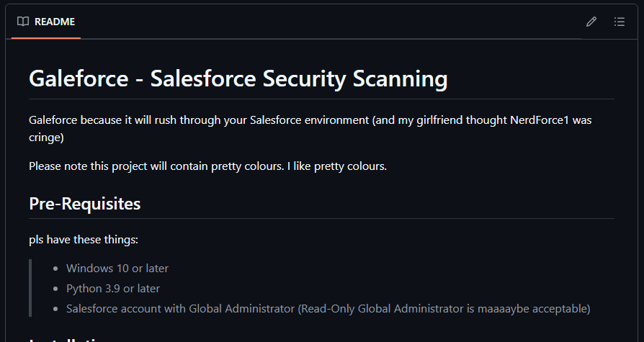This screenshot has width=644, height=342.
Task: Click the bullet dot before Windows 10
Action: (x=56, y=269)
